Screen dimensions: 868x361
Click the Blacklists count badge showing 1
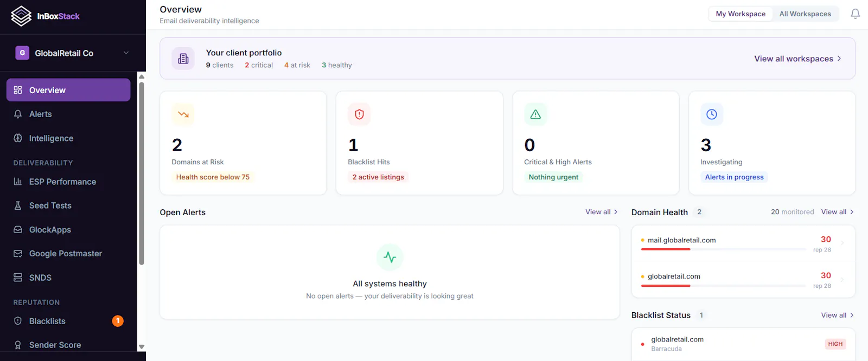tap(118, 321)
